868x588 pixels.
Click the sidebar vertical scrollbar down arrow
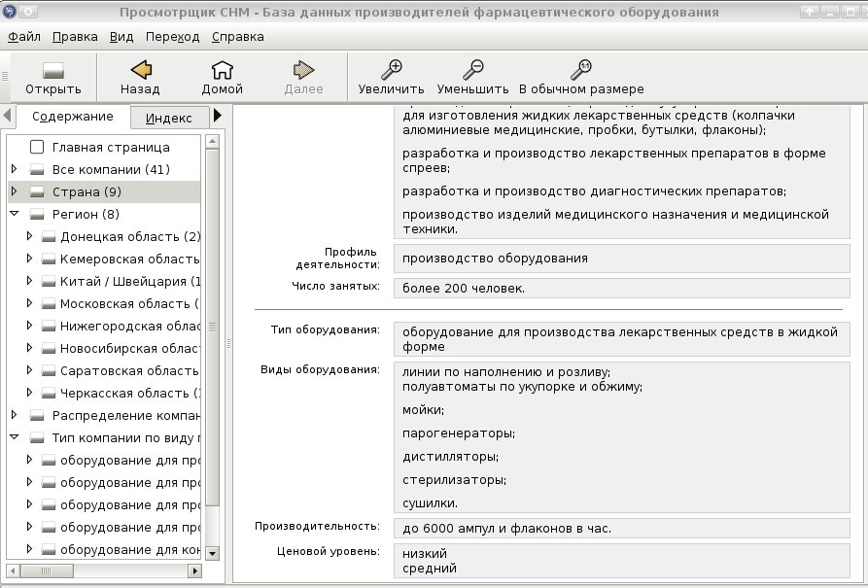coord(212,553)
